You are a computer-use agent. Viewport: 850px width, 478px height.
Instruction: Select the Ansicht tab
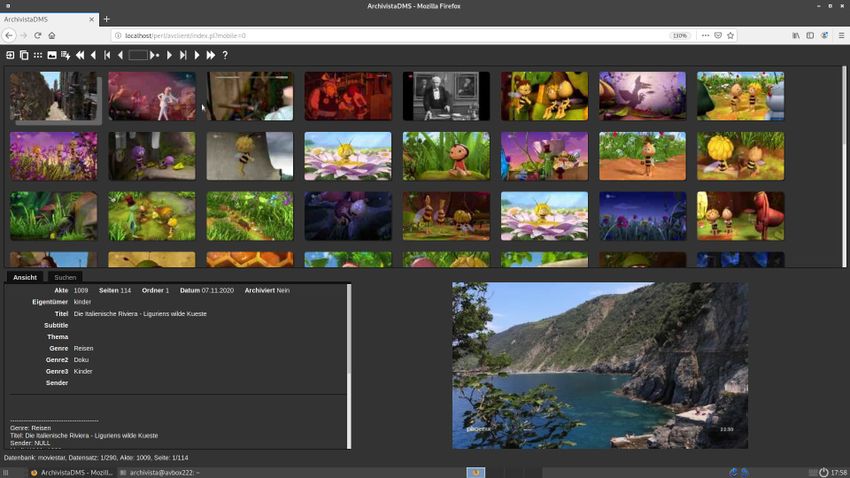[x=25, y=277]
